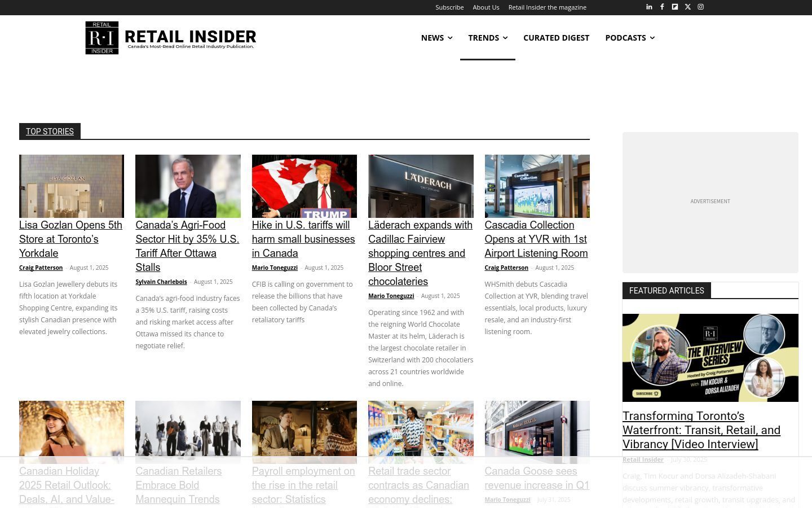Open Canada's Agri-Food Sector tariff headline

(x=188, y=246)
